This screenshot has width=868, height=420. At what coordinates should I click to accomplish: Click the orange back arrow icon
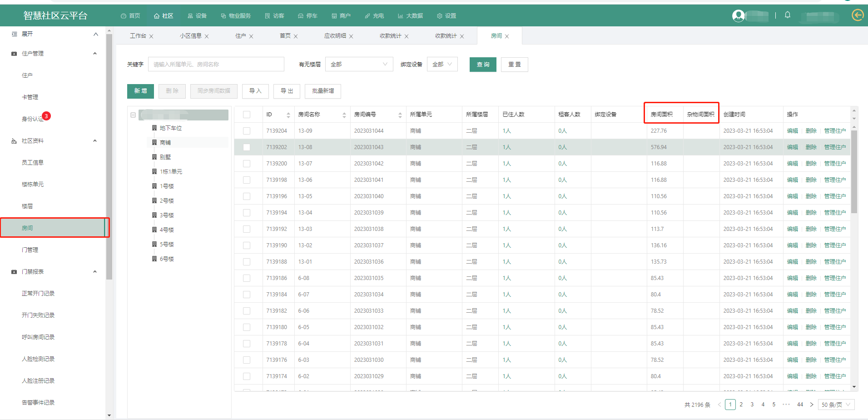click(857, 15)
